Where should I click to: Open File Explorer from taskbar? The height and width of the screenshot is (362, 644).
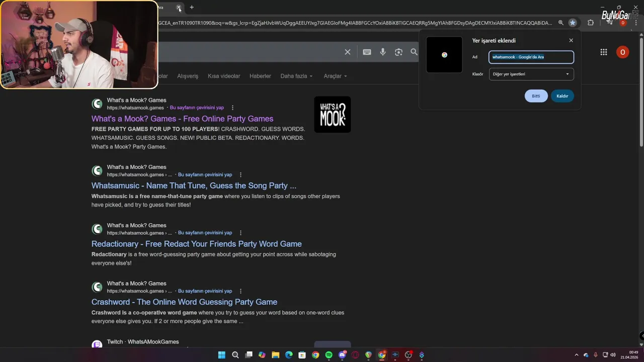(275, 355)
